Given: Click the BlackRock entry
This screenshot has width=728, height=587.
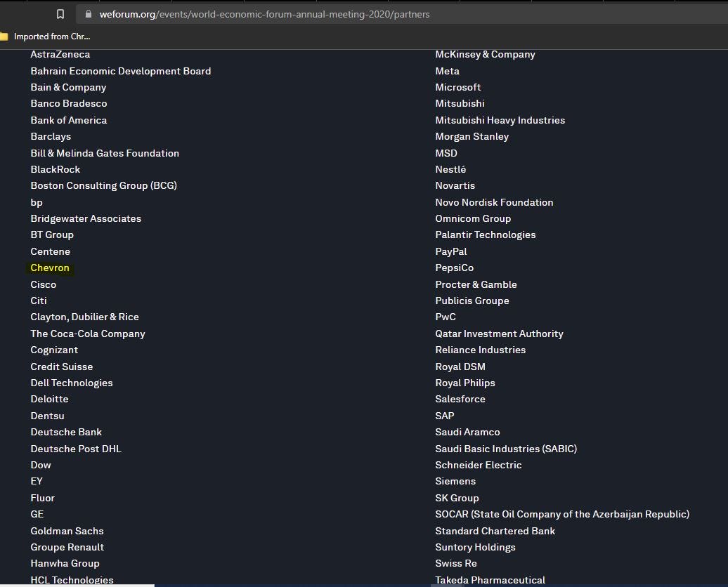Looking at the screenshot, I should click(x=56, y=169).
